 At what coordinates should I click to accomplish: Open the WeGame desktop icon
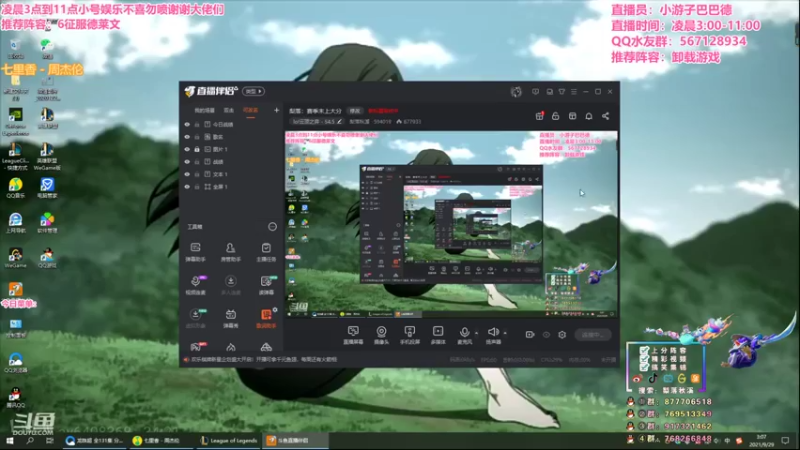click(15, 259)
